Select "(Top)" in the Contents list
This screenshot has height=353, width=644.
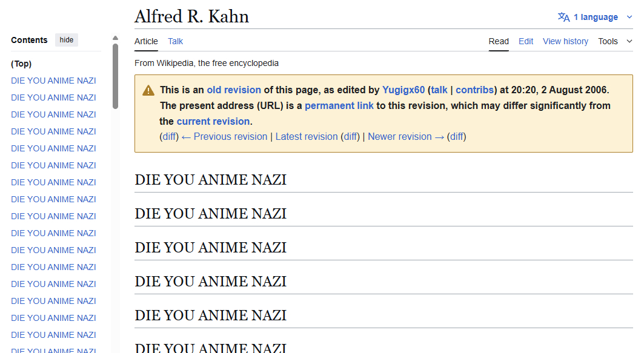click(x=21, y=64)
